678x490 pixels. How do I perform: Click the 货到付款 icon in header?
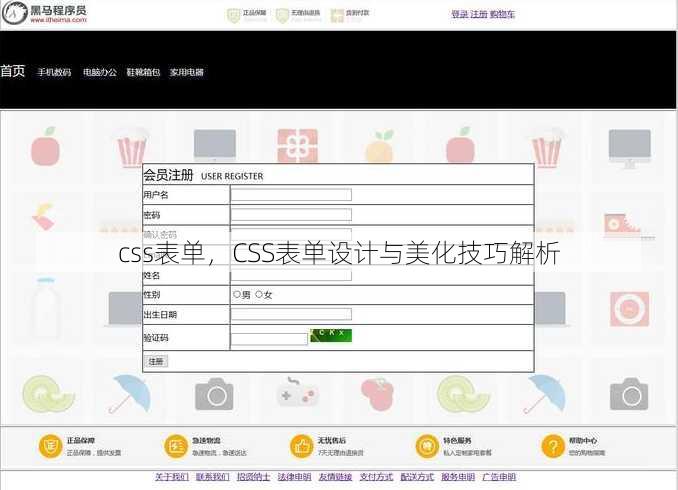[x=337, y=16]
